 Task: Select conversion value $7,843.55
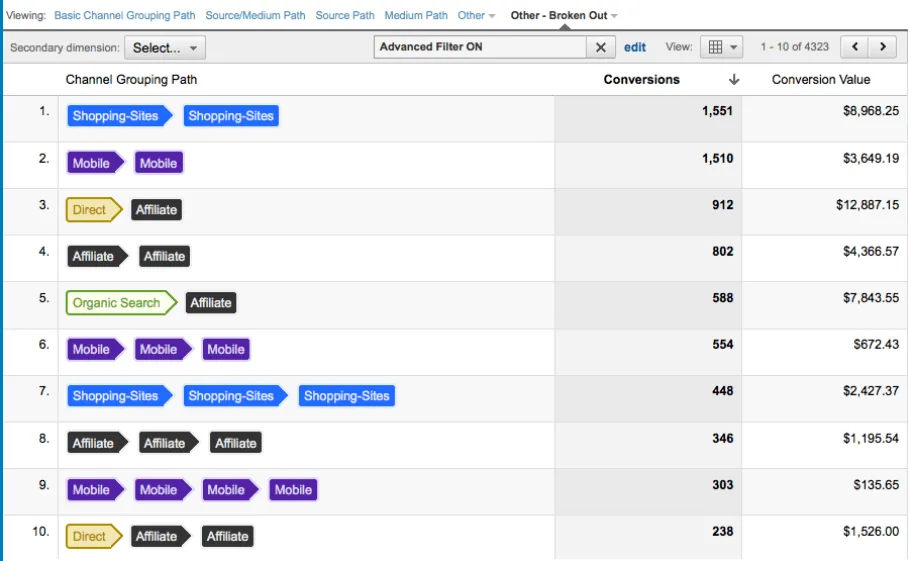coord(871,298)
